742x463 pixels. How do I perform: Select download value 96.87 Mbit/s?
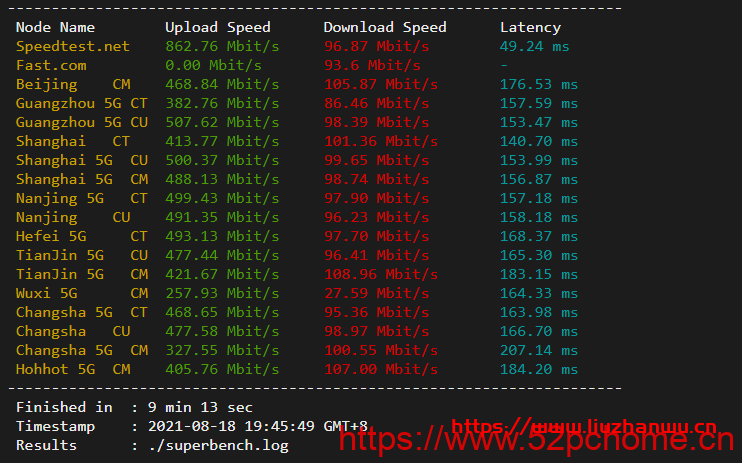pos(376,46)
